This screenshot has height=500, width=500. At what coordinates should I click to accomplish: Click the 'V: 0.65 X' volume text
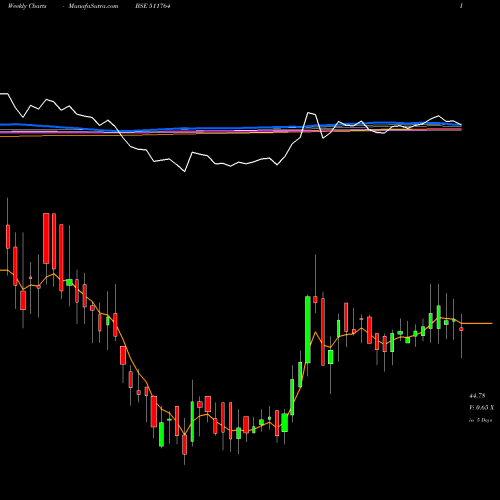[481, 408]
